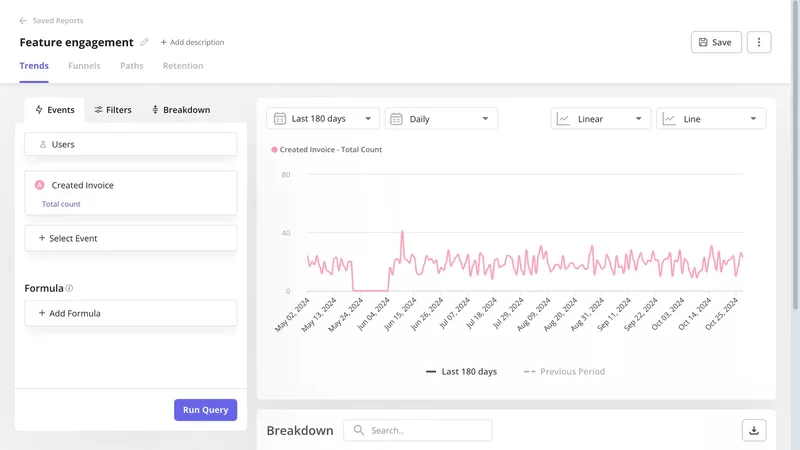Open the Daily interval dropdown
The height and width of the screenshot is (450, 800).
pyautogui.click(x=441, y=119)
